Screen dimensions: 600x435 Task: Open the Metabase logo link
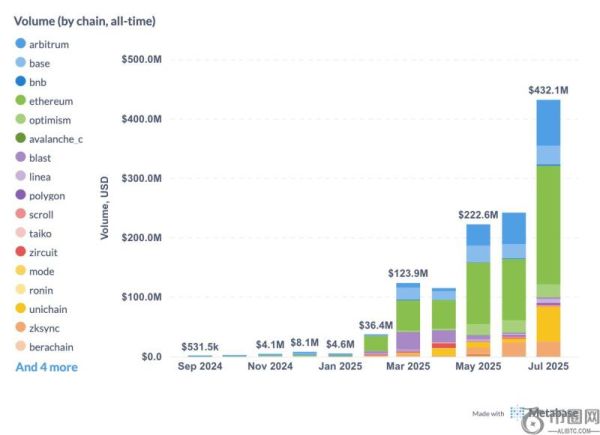click(x=540, y=413)
